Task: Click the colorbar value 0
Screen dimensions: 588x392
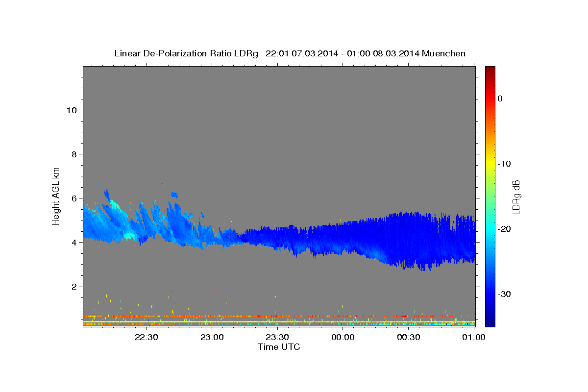Action: [x=500, y=98]
